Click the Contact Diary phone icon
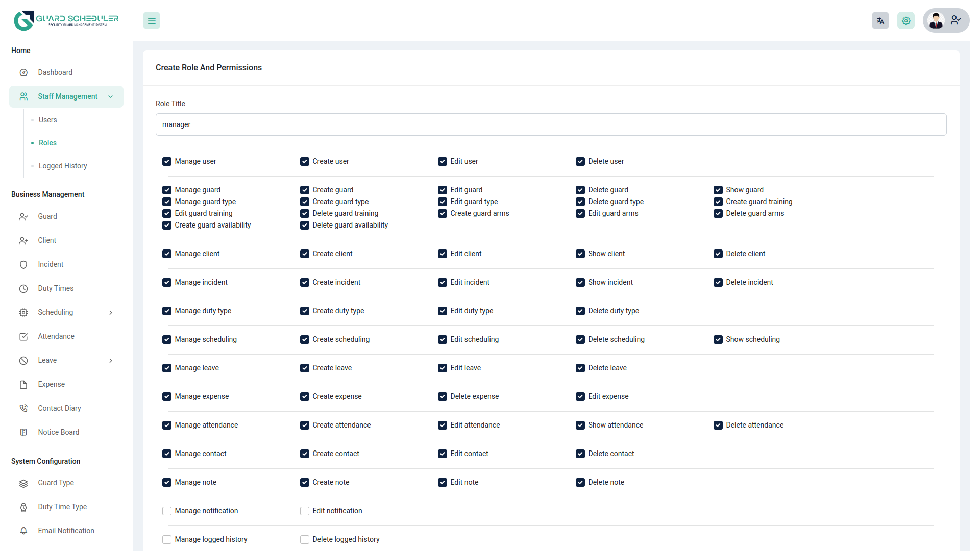980x551 pixels. [23, 408]
